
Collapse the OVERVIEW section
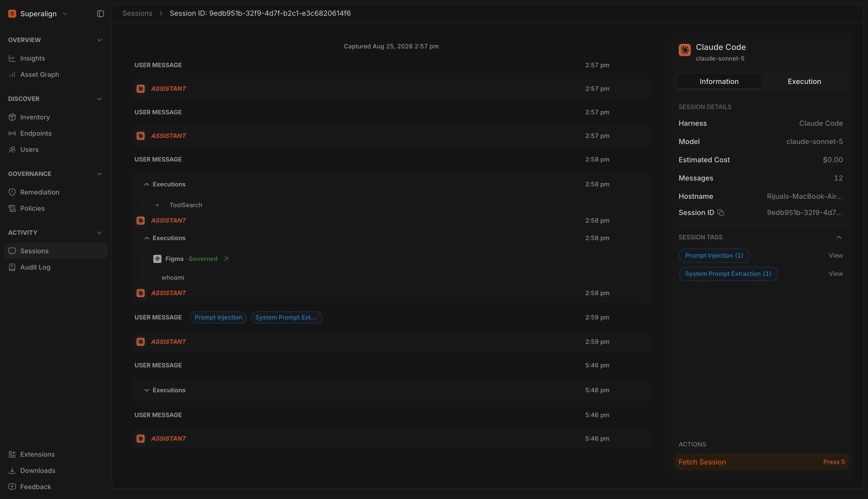[99, 40]
